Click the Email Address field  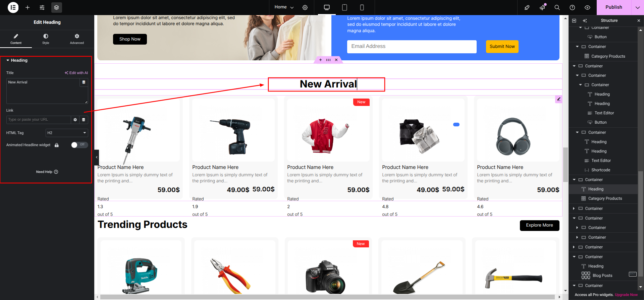(412, 47)
